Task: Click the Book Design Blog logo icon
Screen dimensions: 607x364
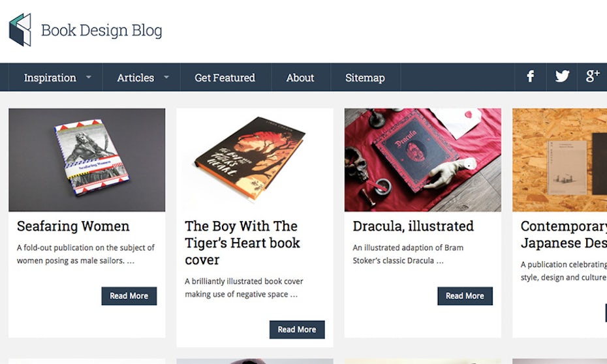Action: 20,30
